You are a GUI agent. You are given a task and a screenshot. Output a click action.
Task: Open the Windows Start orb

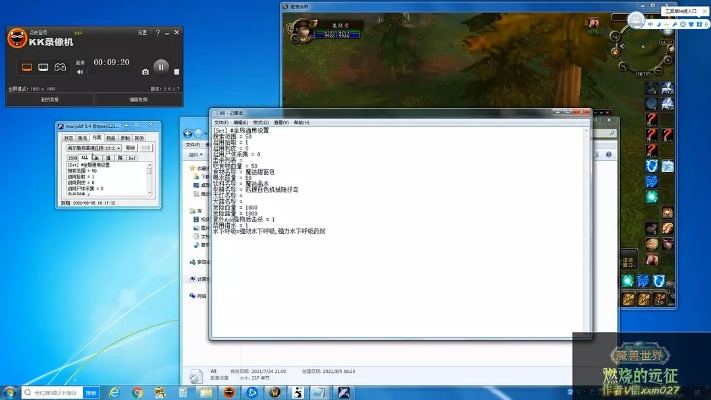coord(9,392)
